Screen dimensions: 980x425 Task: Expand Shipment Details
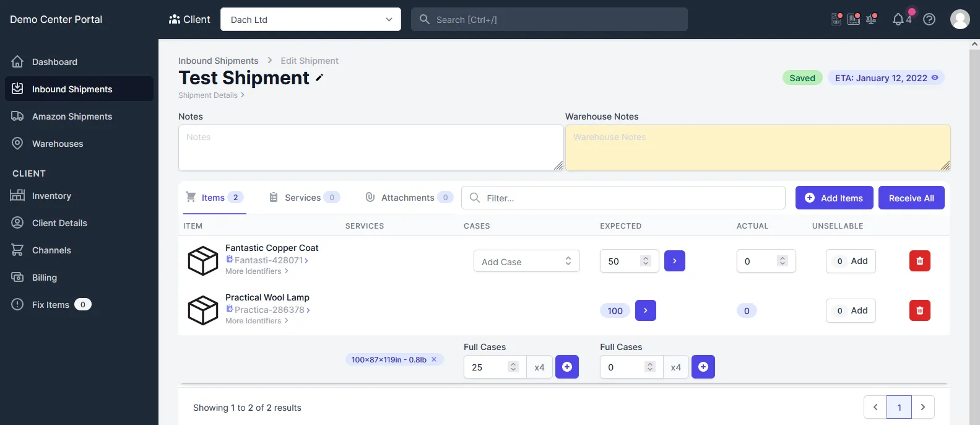211,95
